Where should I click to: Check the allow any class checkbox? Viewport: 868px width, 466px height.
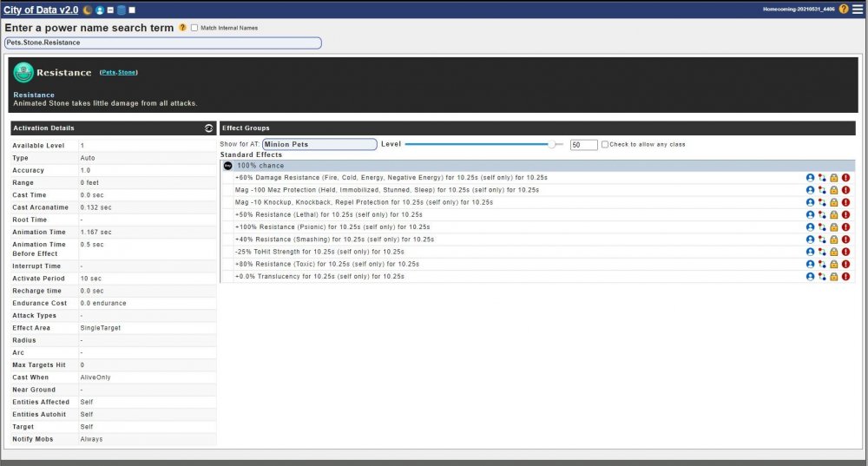pos(605,145)
